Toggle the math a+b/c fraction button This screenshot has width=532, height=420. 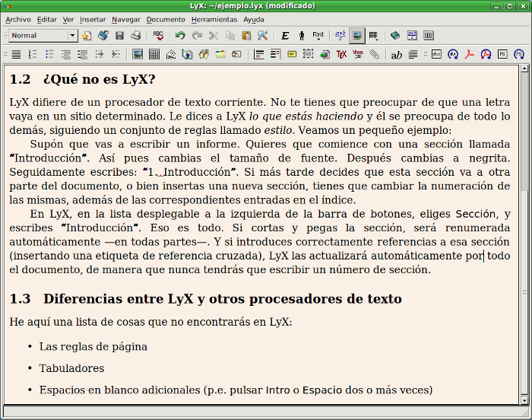coord(340,36)
